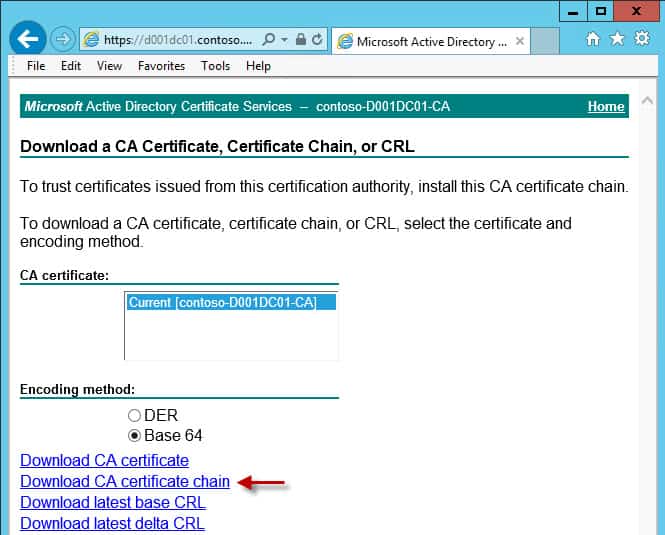The width and height of the screenshot is (665, 535).
Task: Click Download latest delta CRL link
Action: pos(112,523)
